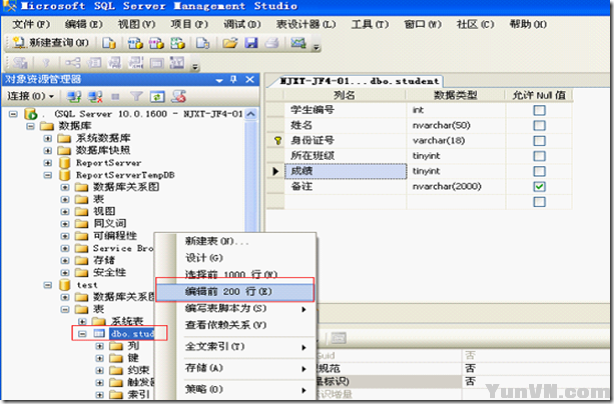Open the 连接(O) dropdown

coord(30,96)
